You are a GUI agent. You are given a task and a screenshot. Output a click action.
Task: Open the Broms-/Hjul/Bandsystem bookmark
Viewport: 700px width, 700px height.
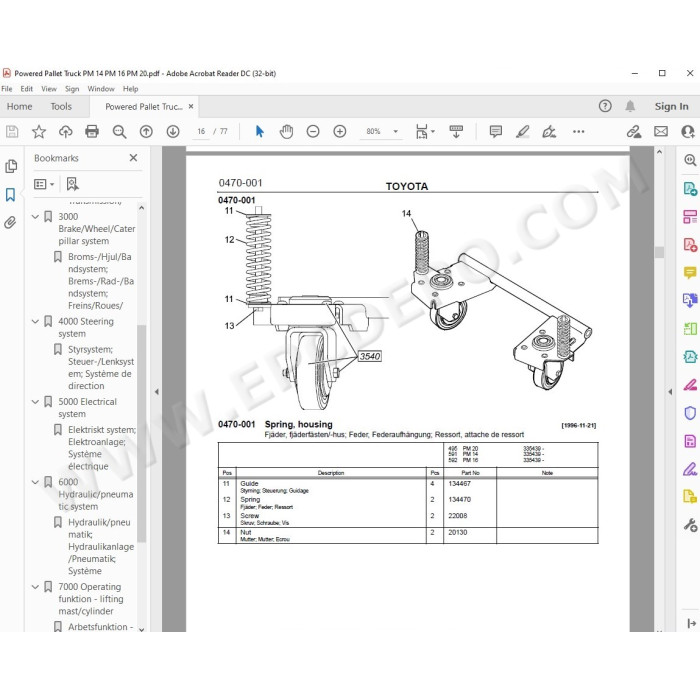[100, 281]
